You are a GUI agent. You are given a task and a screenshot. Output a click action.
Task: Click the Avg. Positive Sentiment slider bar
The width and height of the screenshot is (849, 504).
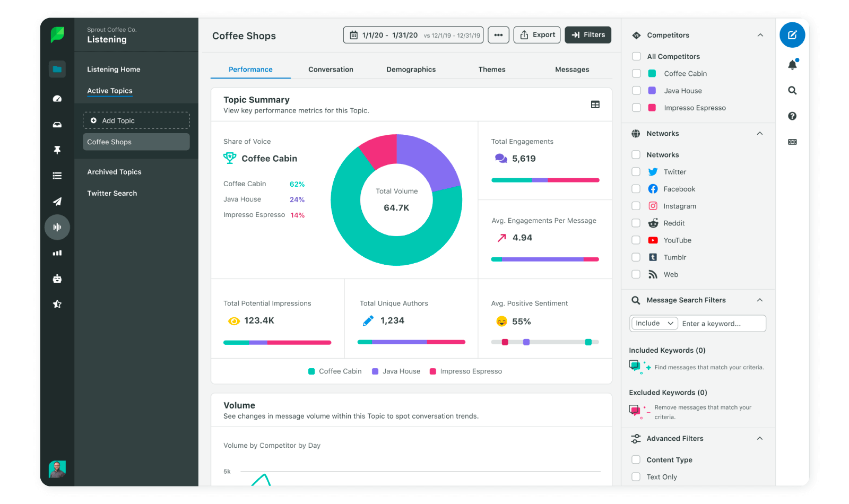545,342
